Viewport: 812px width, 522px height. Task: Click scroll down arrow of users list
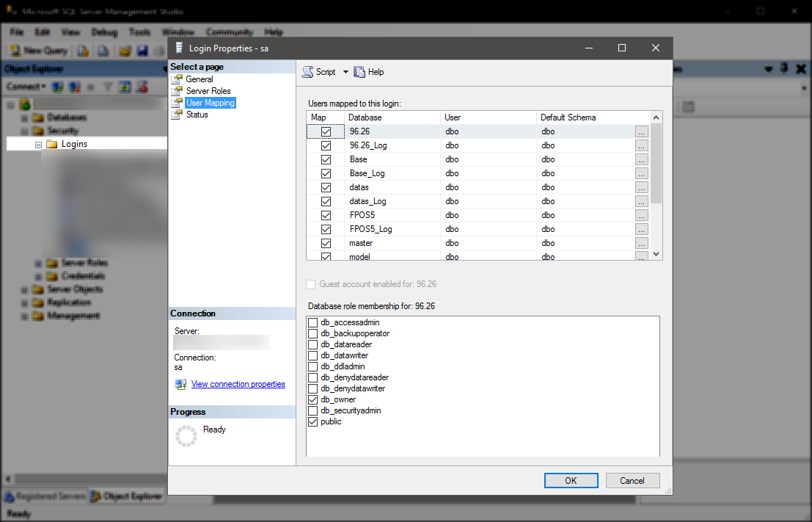pos(656,254)
